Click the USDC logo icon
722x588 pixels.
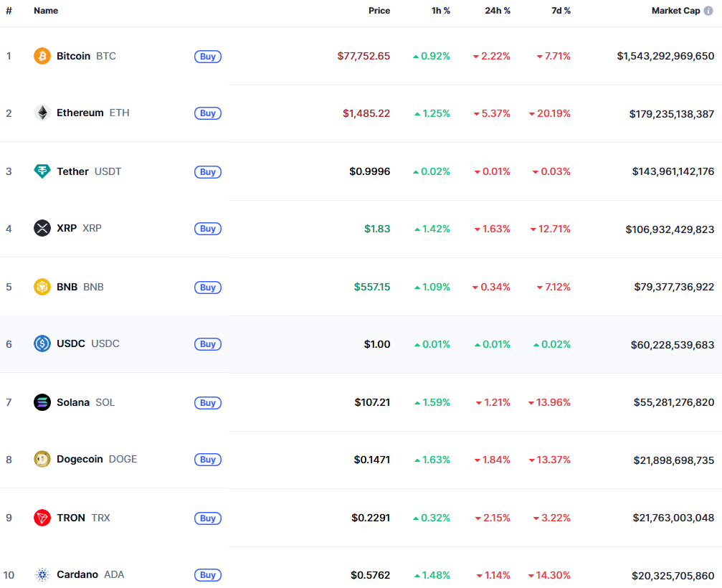click(x=42, y=343)
